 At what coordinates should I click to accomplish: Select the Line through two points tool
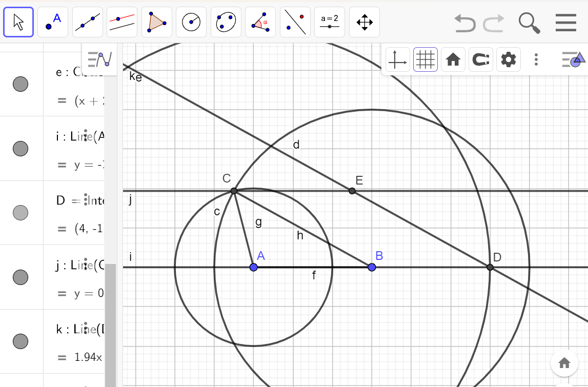pos(87,22)
